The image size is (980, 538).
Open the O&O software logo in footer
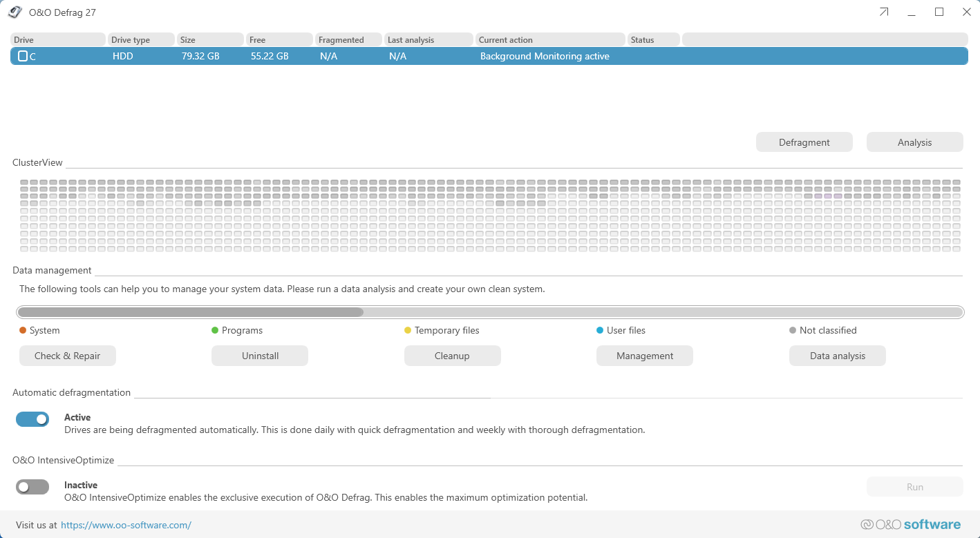coord(911,524)
